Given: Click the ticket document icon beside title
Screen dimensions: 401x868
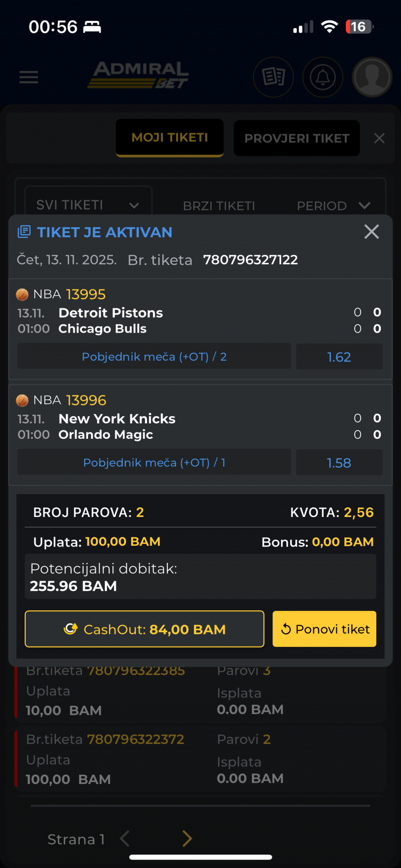Looking at the screenshot, I should point(24,232).
